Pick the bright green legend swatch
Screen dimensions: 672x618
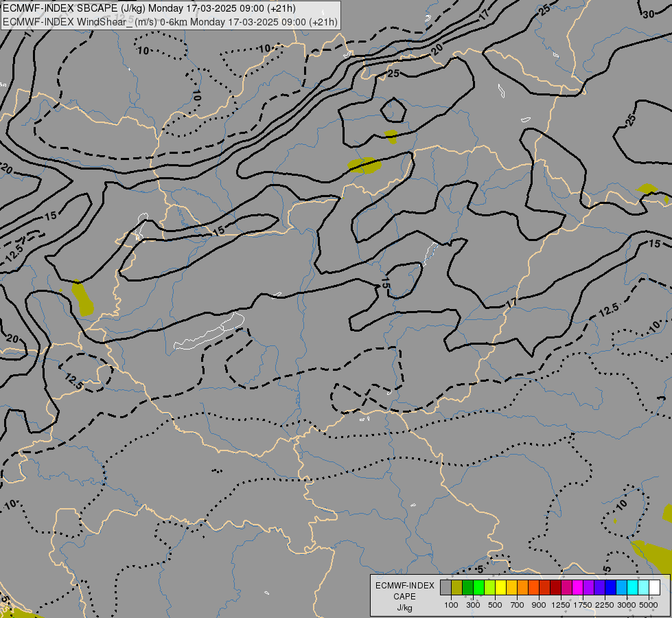[x=479, y=588]
